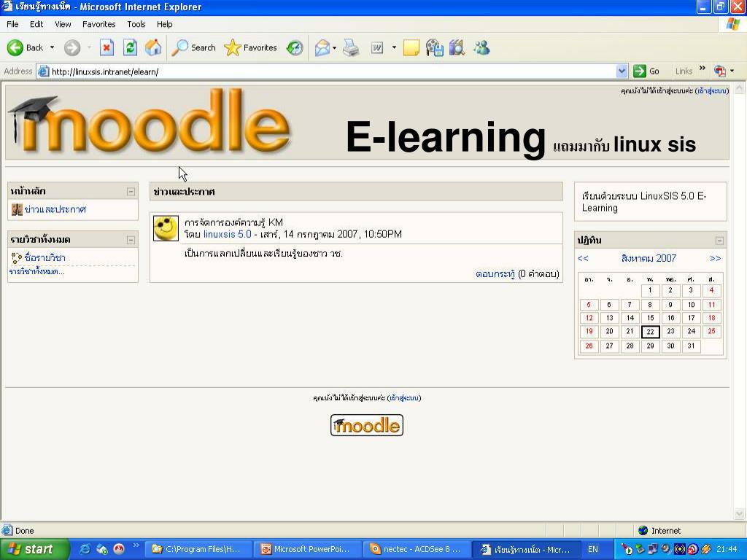This screenshot has width=747, height=560.
Task: Open the address bar dropdown arrow
Action: [x=622, y=71]
